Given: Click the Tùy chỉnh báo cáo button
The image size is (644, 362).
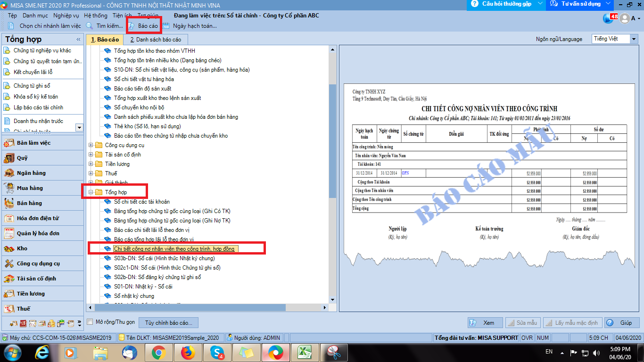Looking at the screenshot, I should tap(169, 323).
